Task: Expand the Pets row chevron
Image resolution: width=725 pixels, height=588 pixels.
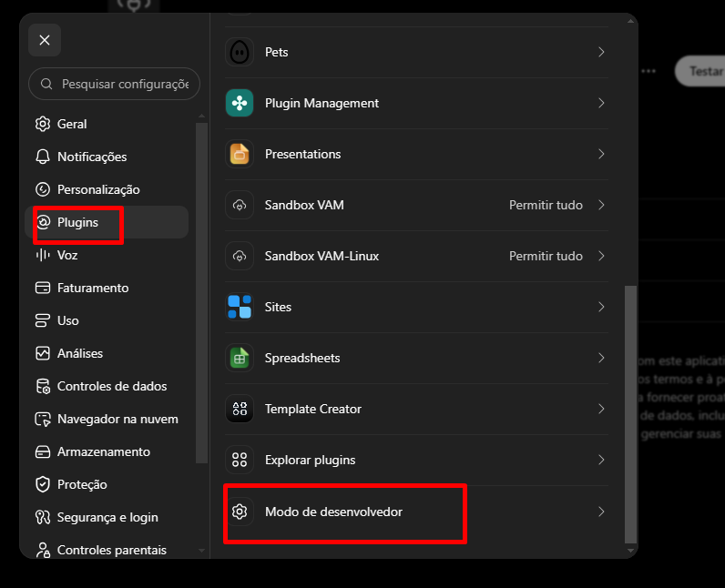Action: tap(601, 52)
